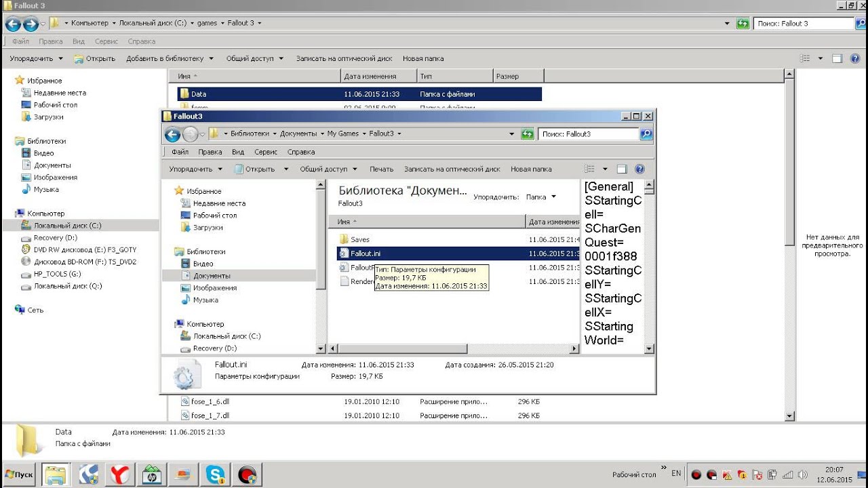The width and height of the screenshot is (868, 488).
Task: Open dropdown arrow next to Открыть in front window
Action: 285,169
